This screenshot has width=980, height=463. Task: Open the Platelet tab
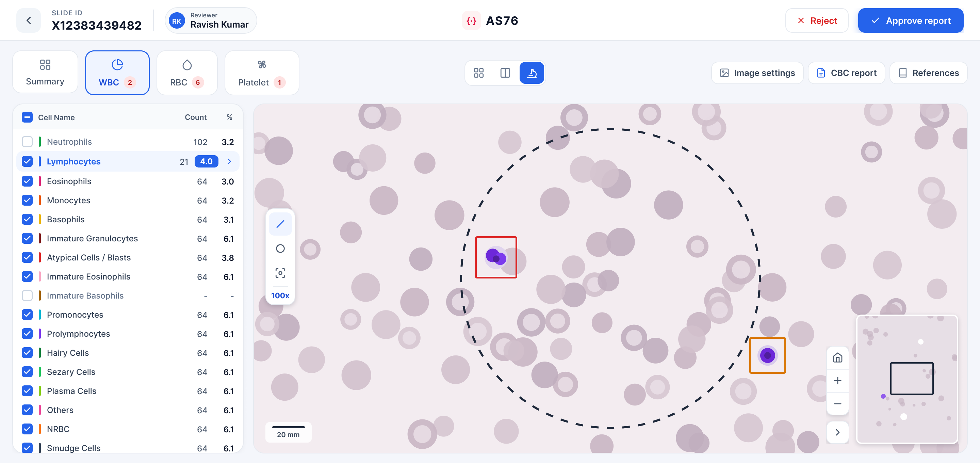262,73
